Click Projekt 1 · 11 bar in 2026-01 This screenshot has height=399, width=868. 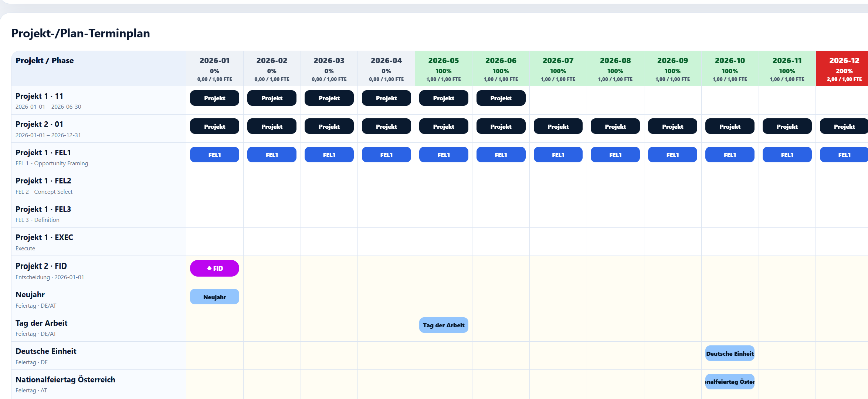tap(214, 98)
